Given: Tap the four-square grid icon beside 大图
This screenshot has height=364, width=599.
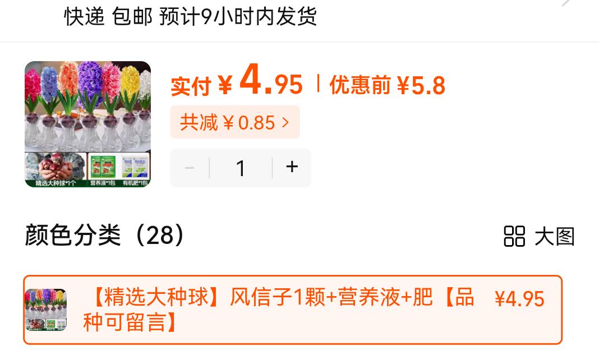Looking at the screenshot, I should [514, 236].
